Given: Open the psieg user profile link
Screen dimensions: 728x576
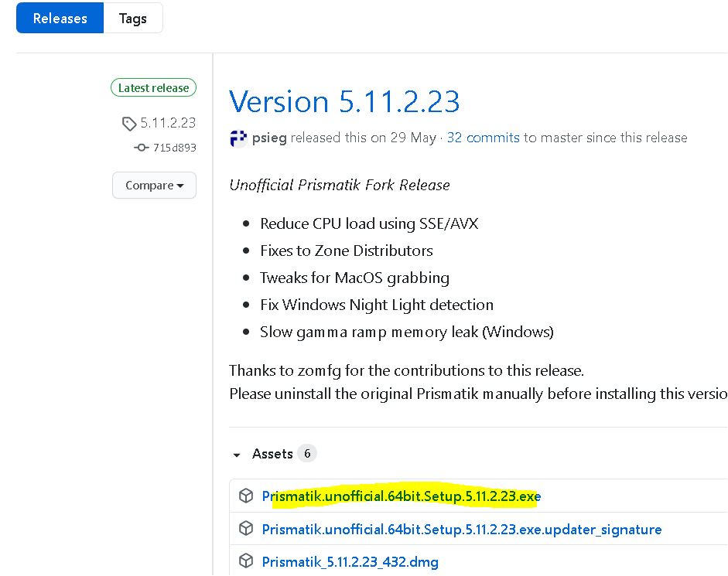Looking at the screenshot, I should (269, 138).
